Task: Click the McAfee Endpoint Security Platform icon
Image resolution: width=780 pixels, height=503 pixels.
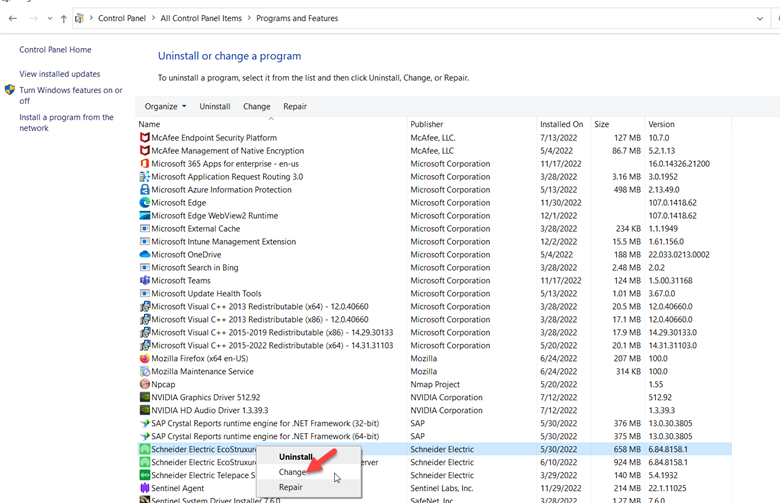Action: [144, 138]
